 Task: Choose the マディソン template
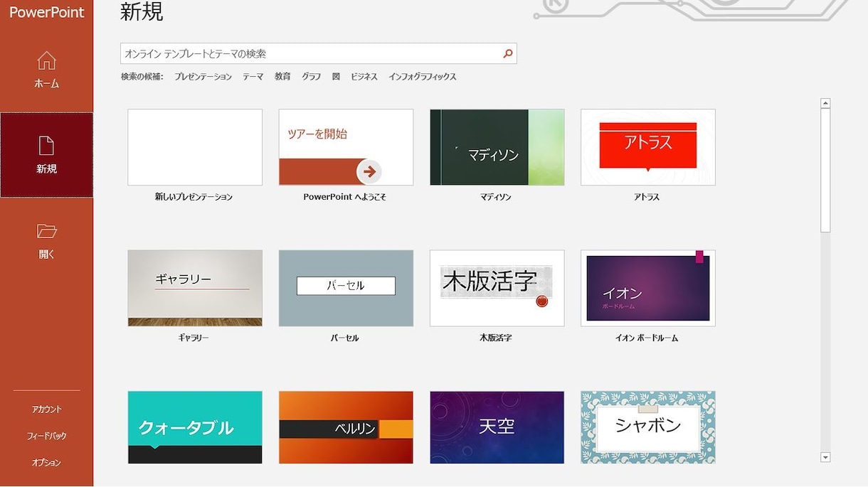tap(497, 147)
